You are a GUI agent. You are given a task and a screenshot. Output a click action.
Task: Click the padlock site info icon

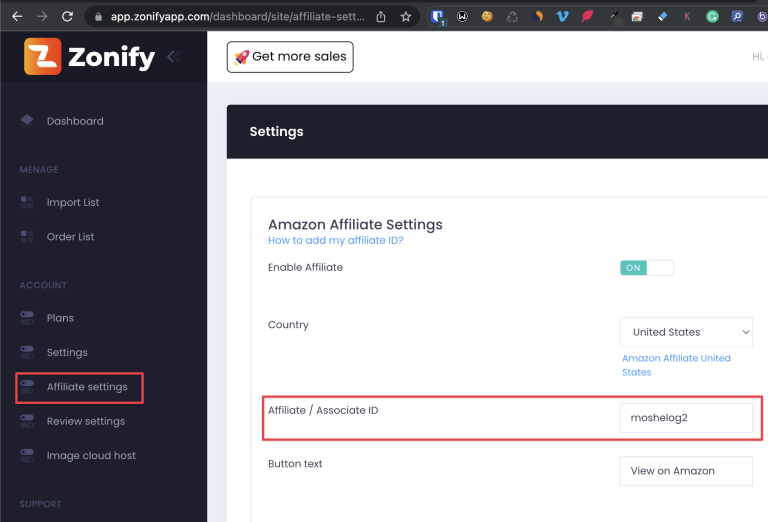[98, 17]
